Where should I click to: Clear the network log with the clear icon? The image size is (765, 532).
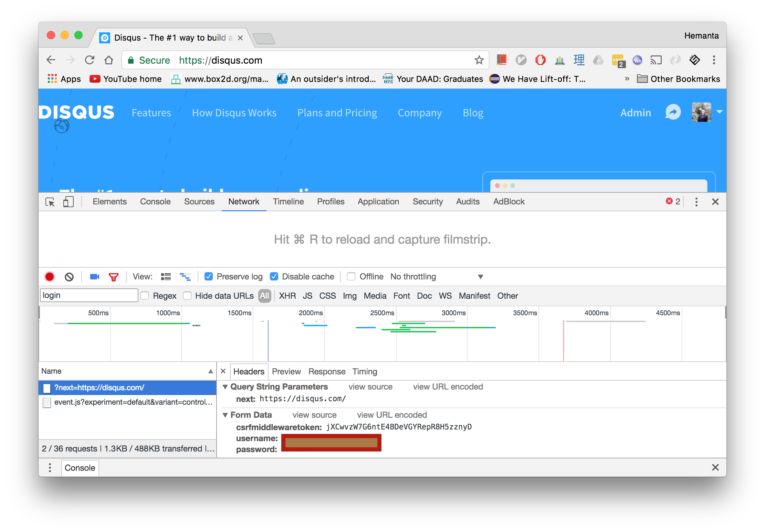point(69,277)
